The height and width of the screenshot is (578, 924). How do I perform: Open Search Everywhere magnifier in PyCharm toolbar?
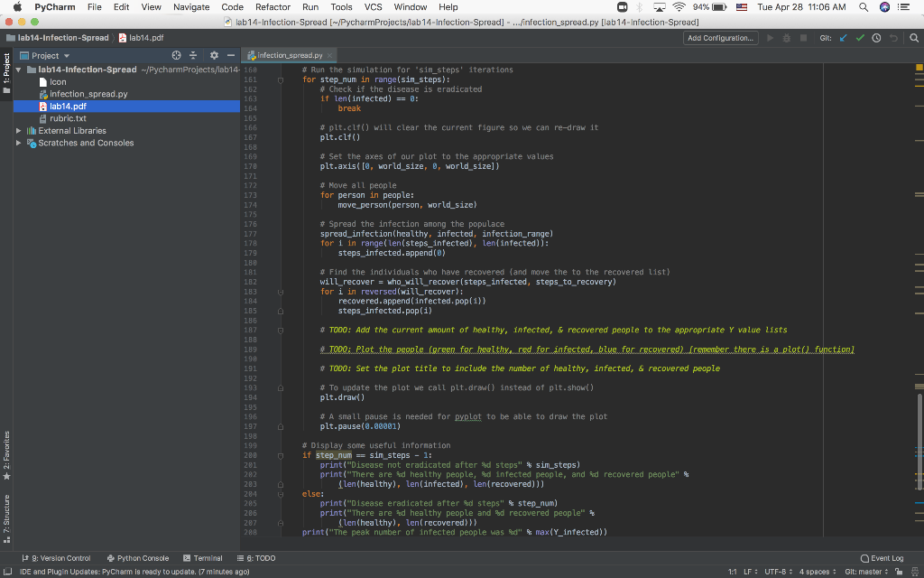pos(914,38)
